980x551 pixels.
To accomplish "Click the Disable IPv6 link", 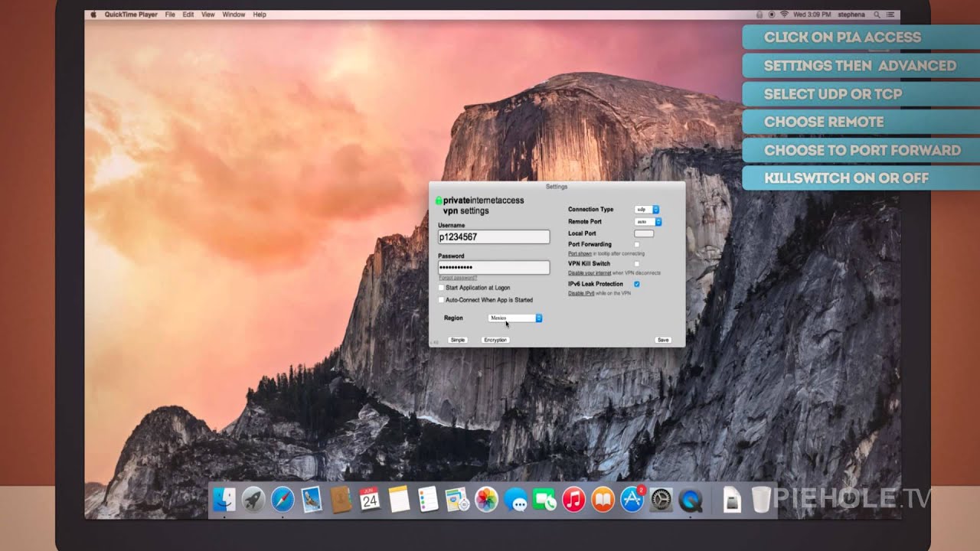I will 581,293.
